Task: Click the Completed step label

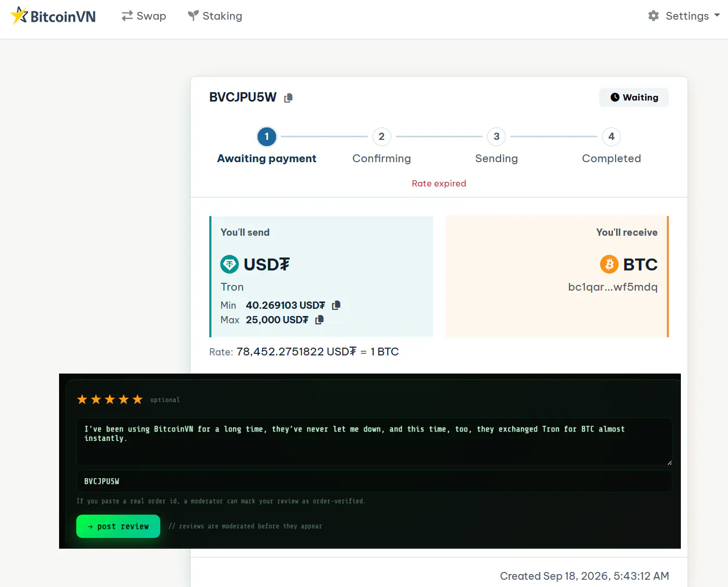Action: coord(611,159)
